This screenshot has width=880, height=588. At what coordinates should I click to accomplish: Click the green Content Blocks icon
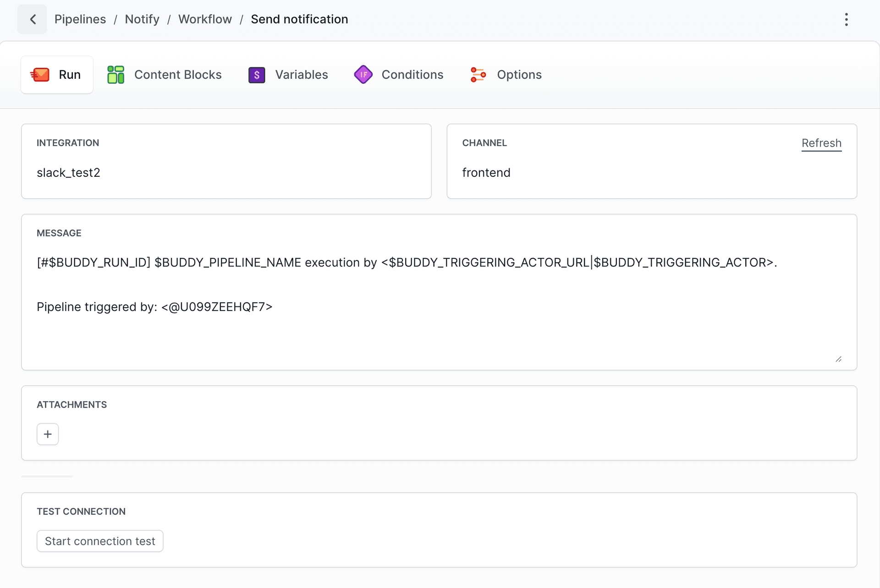115,75
